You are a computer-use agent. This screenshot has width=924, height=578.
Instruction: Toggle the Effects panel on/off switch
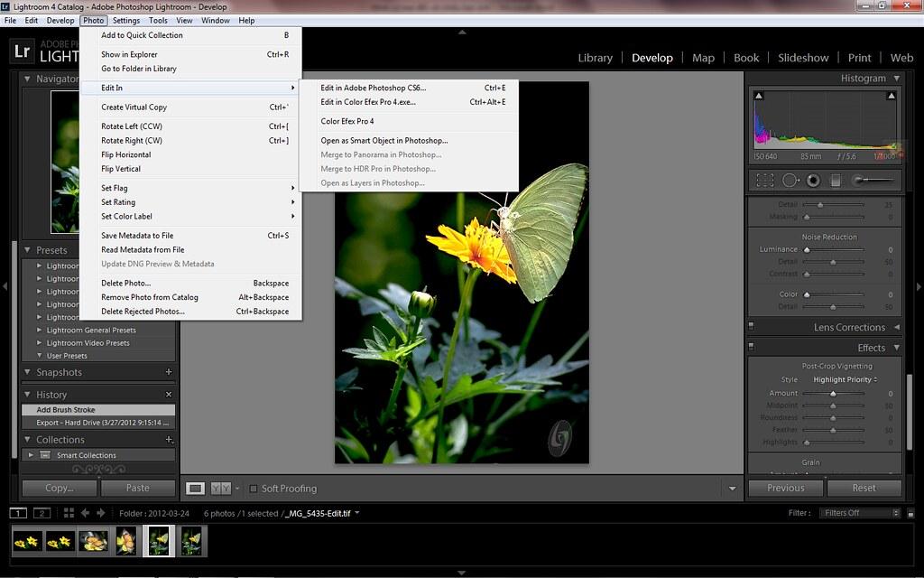(751, 348)
